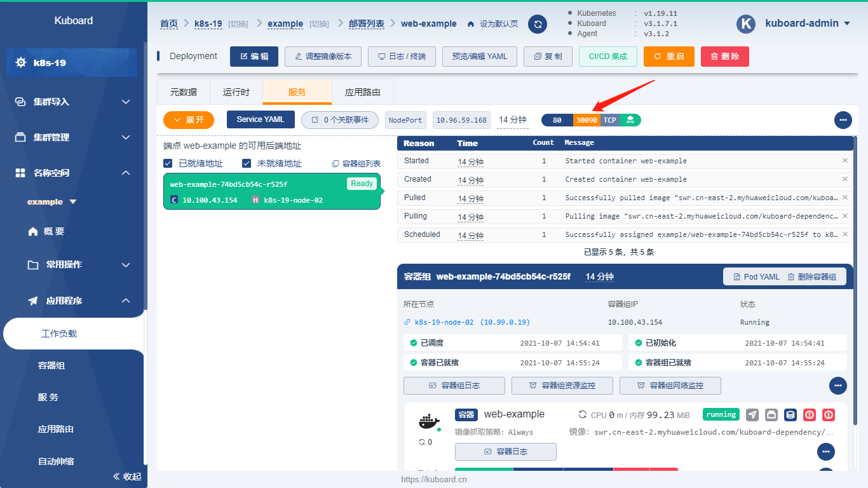Open 容器组列表 link

pyautogui.click(x=356, y=163)
